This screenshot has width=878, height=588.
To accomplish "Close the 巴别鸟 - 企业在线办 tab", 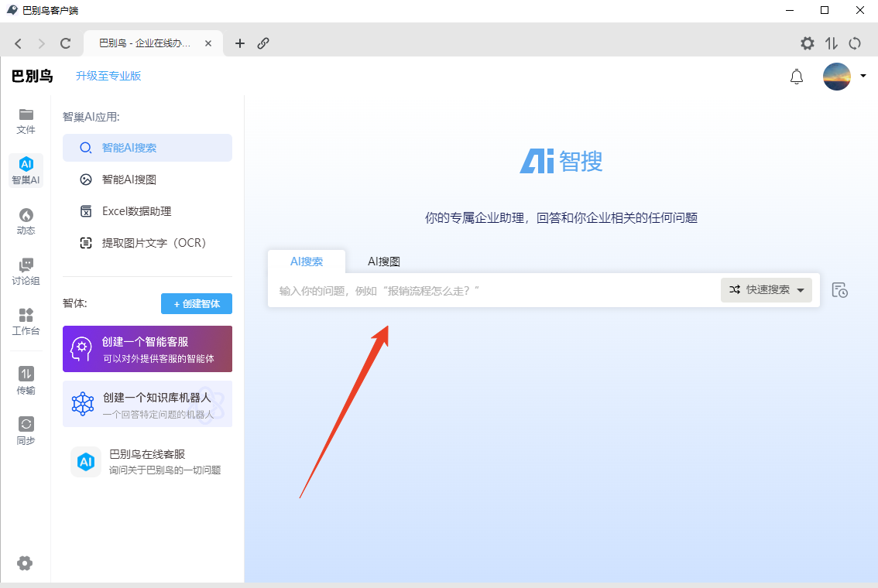I will (208, 43).
